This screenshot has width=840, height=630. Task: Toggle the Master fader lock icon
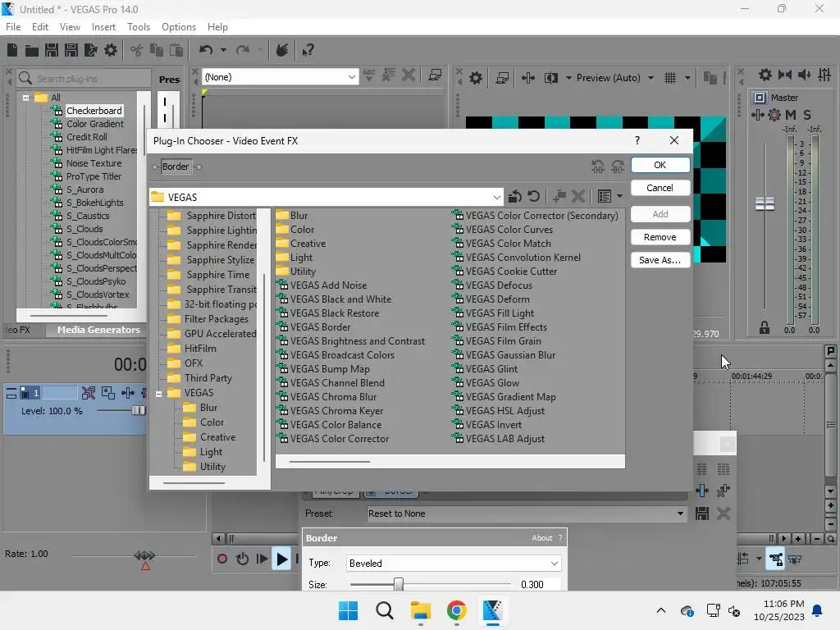[765, 327]
